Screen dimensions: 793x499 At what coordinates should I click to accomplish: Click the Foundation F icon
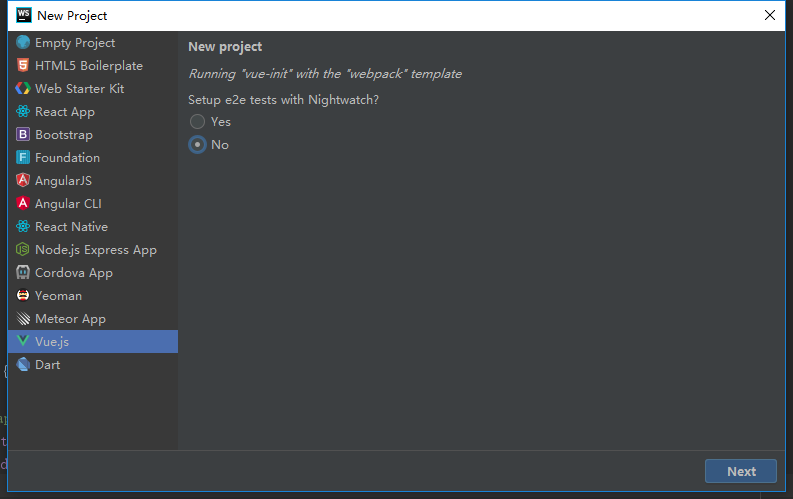pyautogui.click(x=23, y=157)
